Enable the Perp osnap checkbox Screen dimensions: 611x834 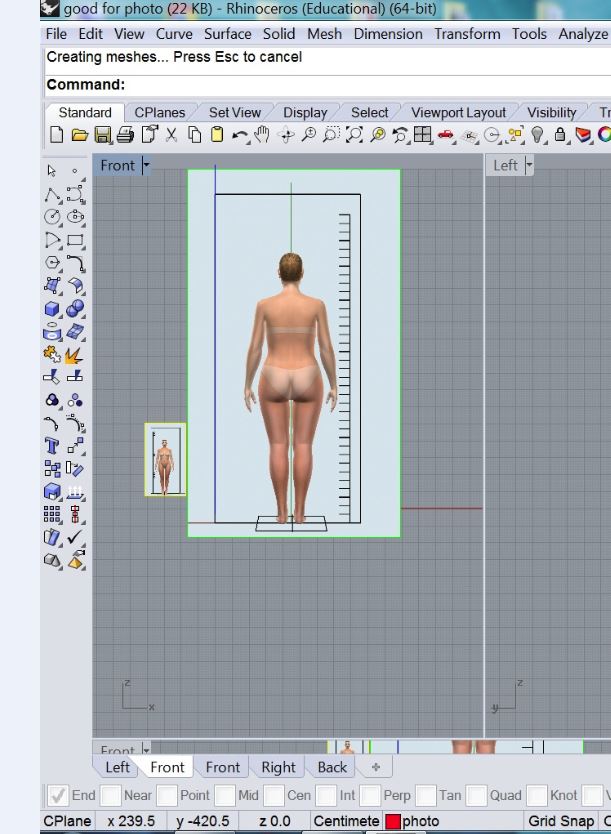pos(370,796)
